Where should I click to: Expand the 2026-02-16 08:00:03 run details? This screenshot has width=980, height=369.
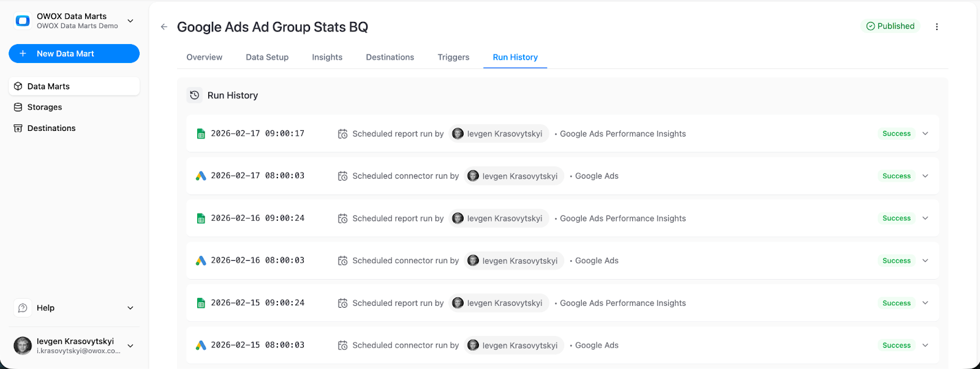pyautogui.click(x=925, y=260)
